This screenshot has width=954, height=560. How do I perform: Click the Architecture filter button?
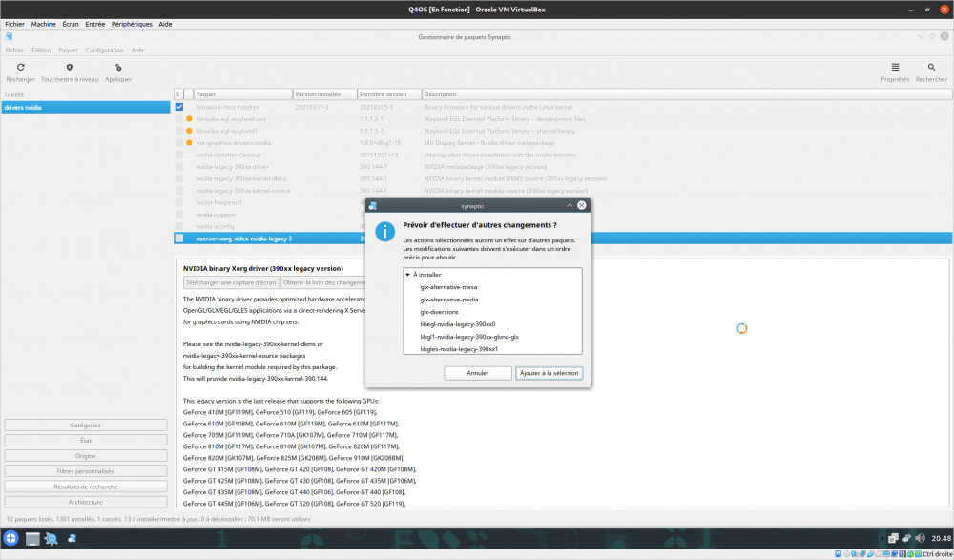pyautogui.click(x=85, y=502)
